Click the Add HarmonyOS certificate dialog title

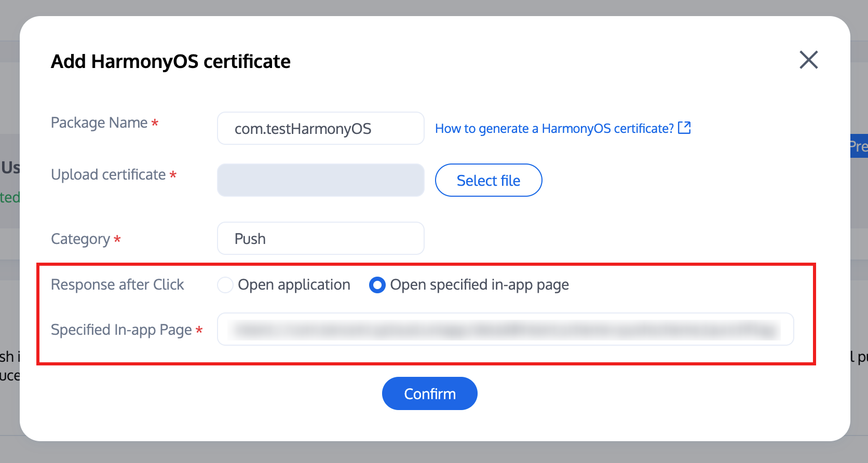coord(170,62)
